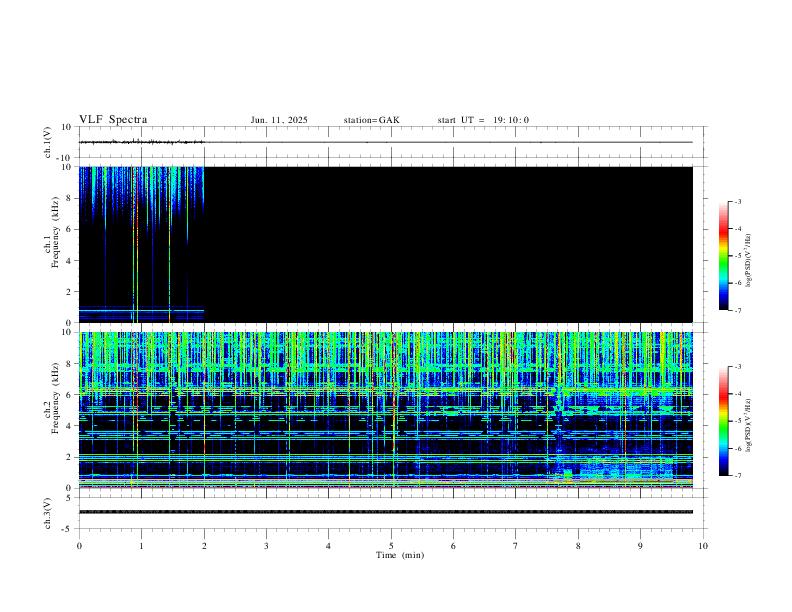Screen dimensions: 792x612
Task: Click the 'ch.1(V)' waveform axis label
Action: [48, 142]
